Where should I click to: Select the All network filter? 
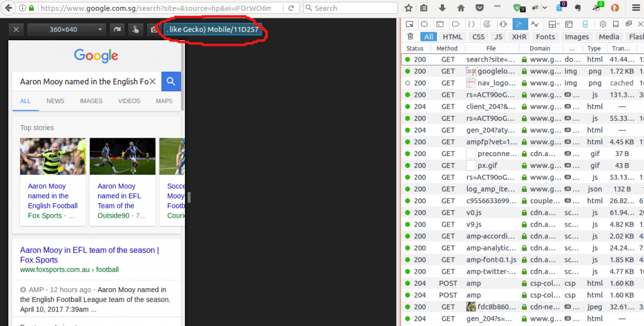[429, 37]
